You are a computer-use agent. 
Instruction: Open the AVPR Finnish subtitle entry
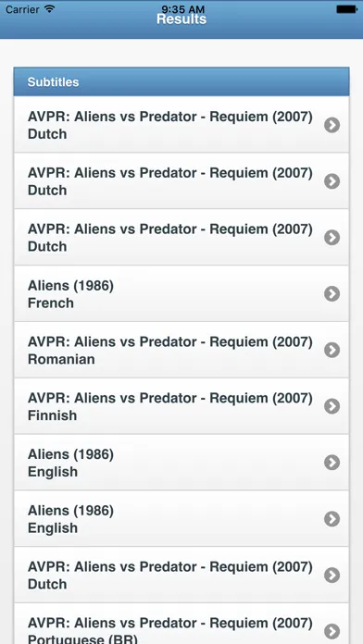(x=181, y=406)
